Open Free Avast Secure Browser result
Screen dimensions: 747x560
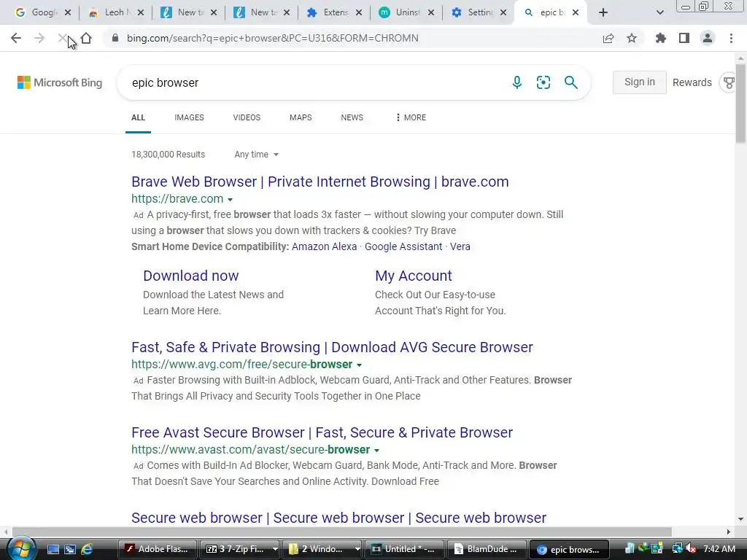tap(322, 432)
